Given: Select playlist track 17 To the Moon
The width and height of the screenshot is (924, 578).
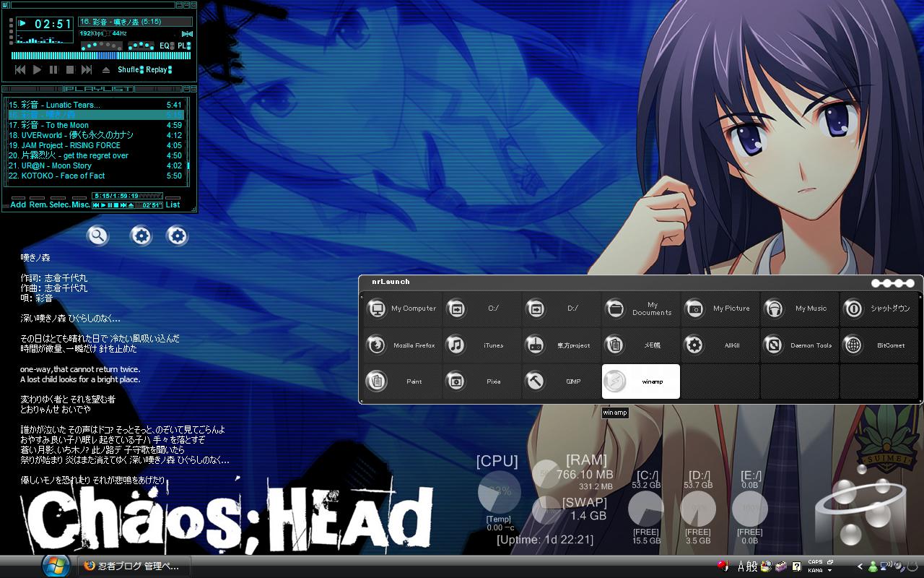Looking at the screenshot, I should [x=96, y=125].
